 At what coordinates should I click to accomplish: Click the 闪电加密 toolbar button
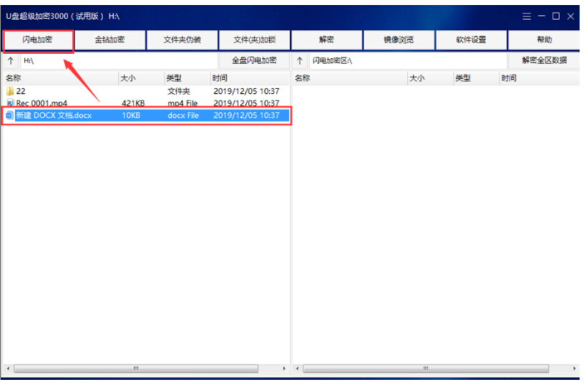(38, 40)
